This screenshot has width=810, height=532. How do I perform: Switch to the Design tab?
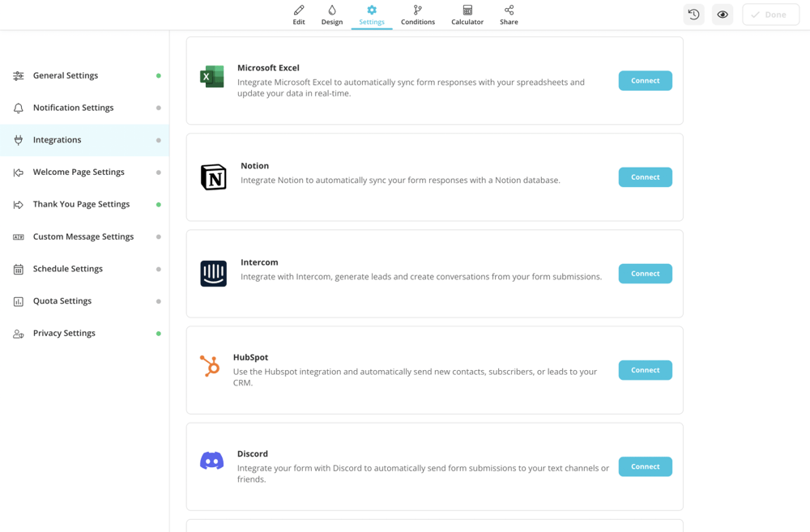[x=332, y=15]
